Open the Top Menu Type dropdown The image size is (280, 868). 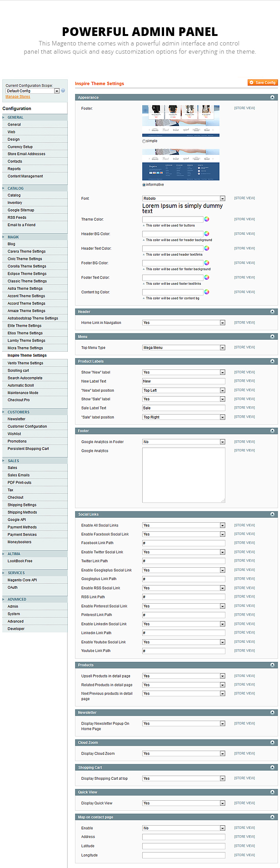(184, 348)
